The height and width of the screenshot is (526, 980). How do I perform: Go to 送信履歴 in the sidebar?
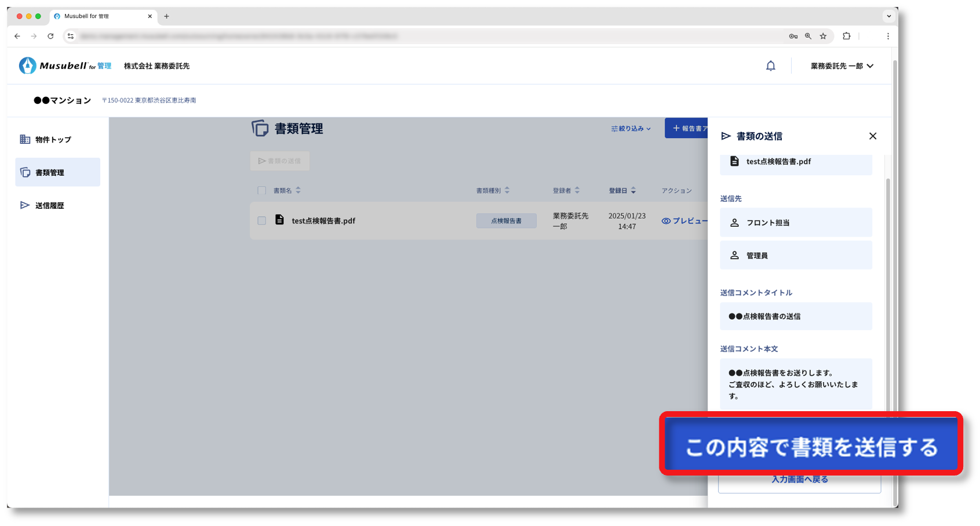tap(49, 205)
